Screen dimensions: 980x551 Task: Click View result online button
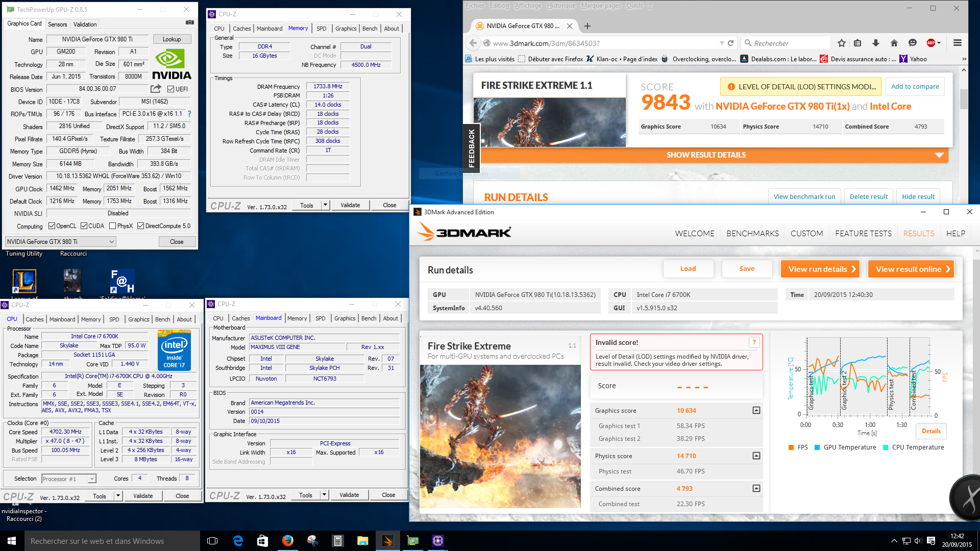tap(911, 269)
